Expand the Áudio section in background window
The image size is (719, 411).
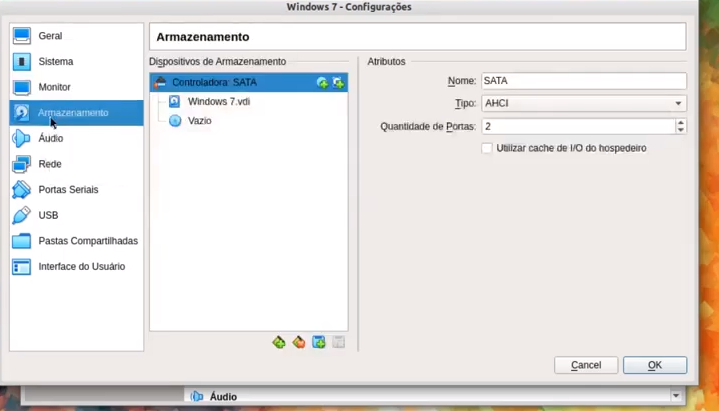coord(676,396)
